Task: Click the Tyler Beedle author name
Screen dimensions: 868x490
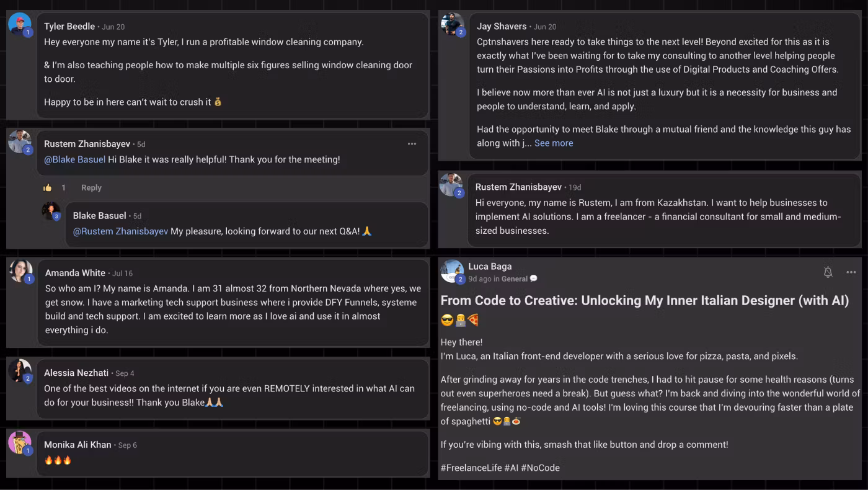Action: [x=69, y=27]
